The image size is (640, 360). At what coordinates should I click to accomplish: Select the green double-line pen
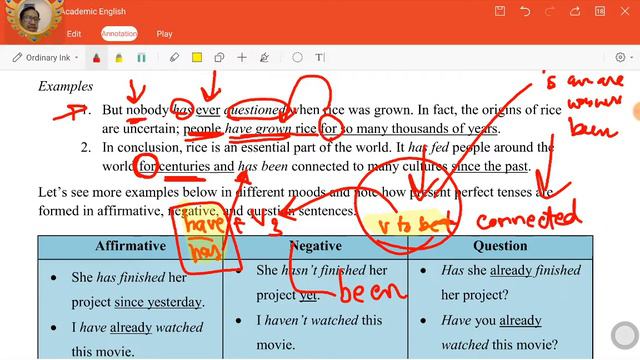coord(142,58)
